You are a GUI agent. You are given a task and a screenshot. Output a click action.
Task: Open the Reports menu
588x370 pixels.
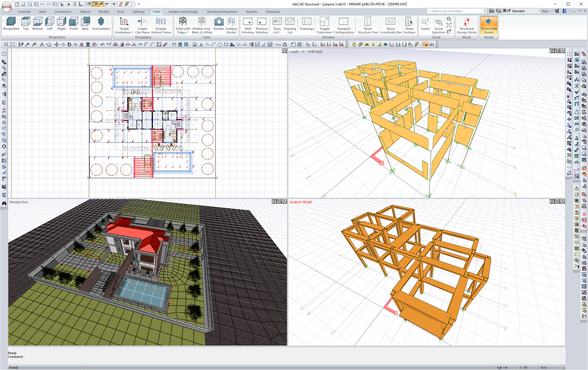(x=252, y=11)
